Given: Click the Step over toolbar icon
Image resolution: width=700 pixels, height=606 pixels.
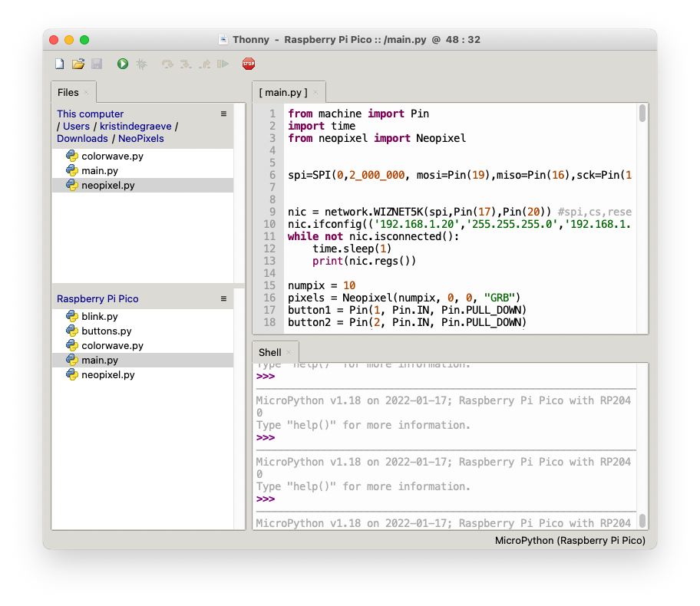Looking at the screenshot, I should 167,64.
